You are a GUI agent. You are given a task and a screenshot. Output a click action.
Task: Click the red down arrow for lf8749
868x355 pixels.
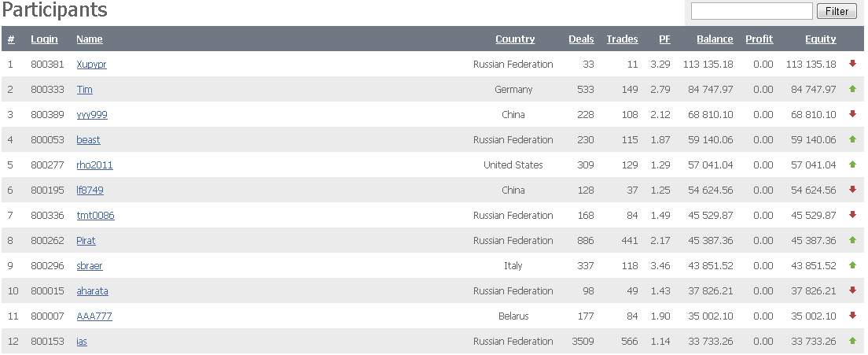[852, 190]
